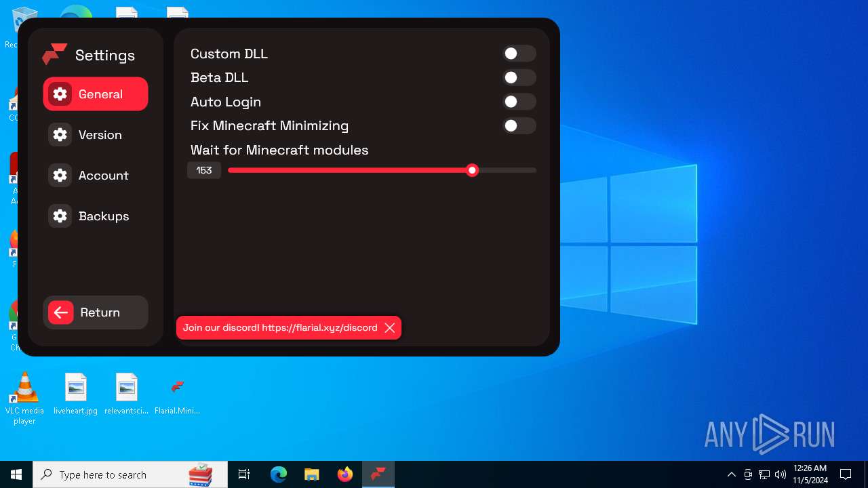Toggle Auto Login on
The height and width of the screenshot is (488, 868).
click(x=519, y=102)
